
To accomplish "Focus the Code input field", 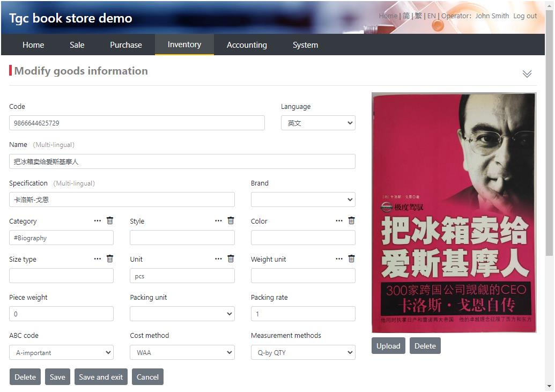I will tap(137, 123).
